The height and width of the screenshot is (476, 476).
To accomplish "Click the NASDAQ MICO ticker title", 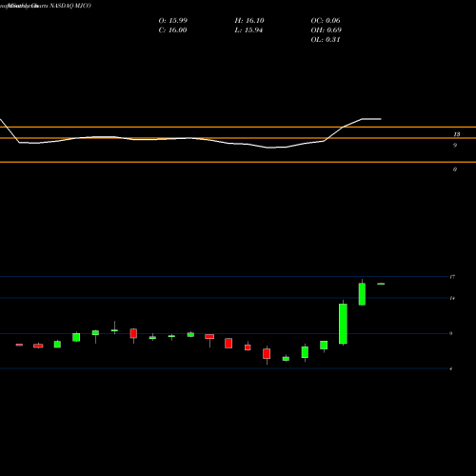I will 70,6.
